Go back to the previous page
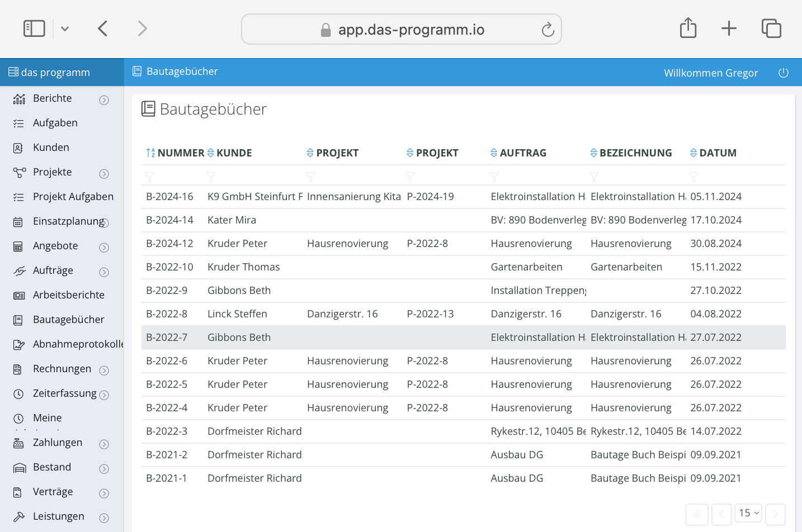This screenshot has width=802, height=532. point(102,28)
